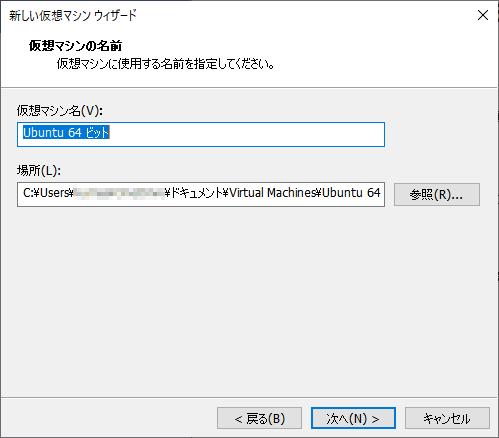Place cursor at C:¥Users in location path

click(46, 193)
